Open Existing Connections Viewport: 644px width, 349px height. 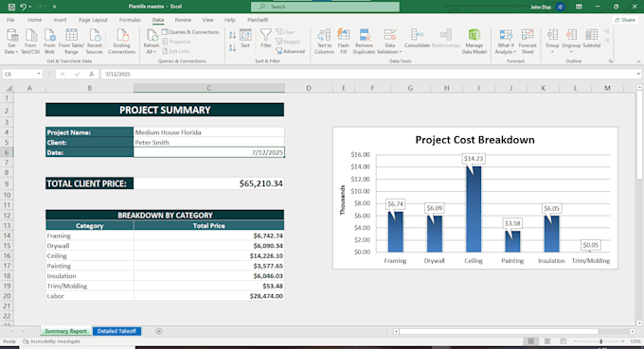121,42
